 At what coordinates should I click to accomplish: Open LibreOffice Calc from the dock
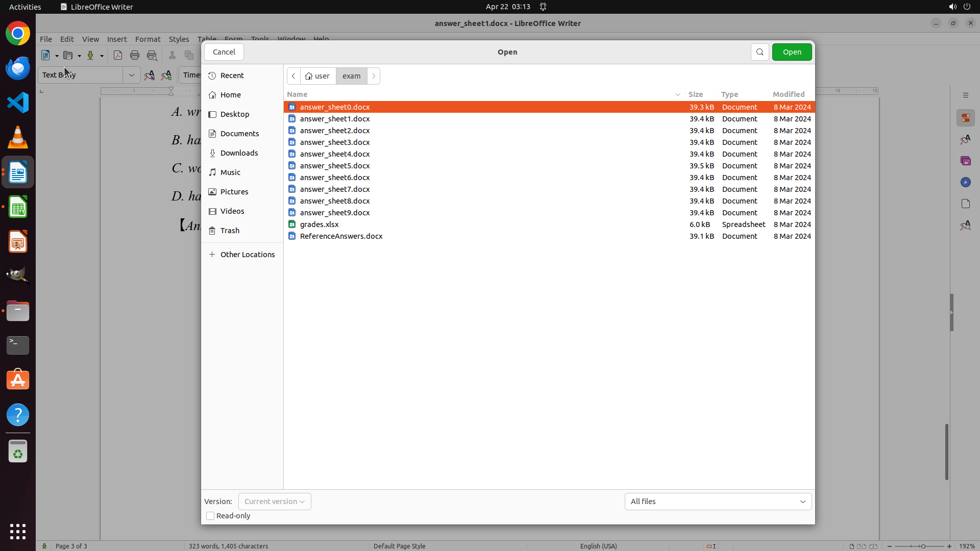point(18,208)
